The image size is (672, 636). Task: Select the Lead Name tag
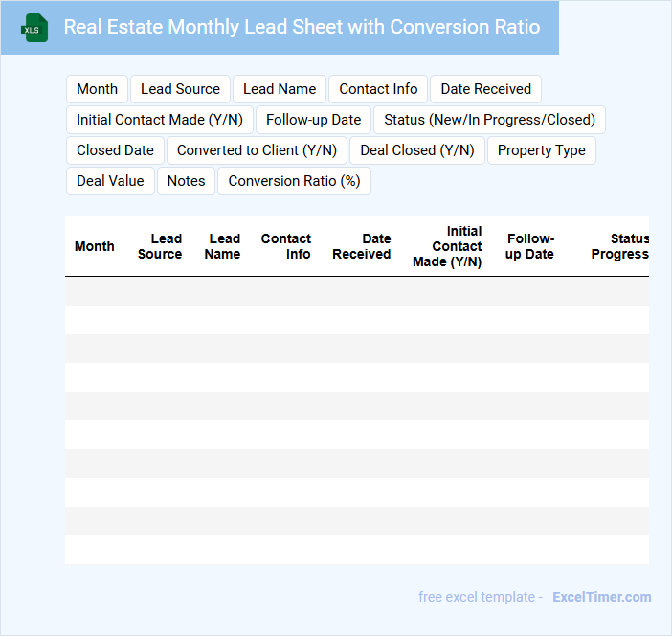[280, 89]
